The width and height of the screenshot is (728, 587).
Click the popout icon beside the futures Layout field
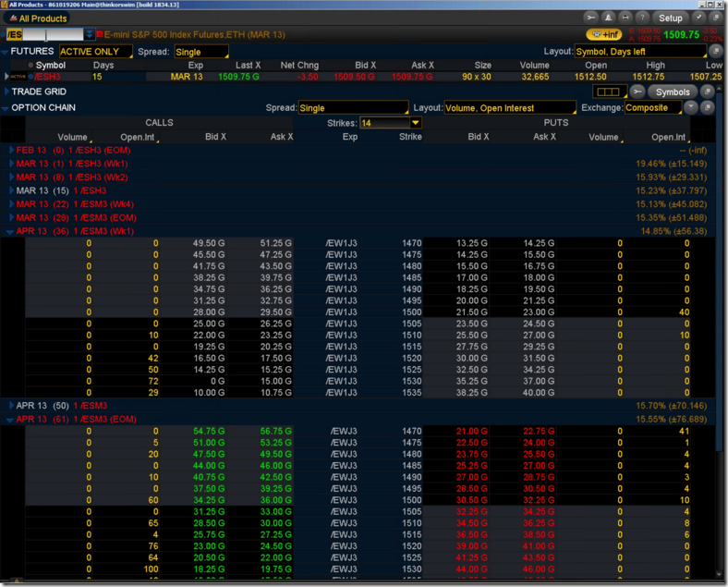[x=716, y=51]
